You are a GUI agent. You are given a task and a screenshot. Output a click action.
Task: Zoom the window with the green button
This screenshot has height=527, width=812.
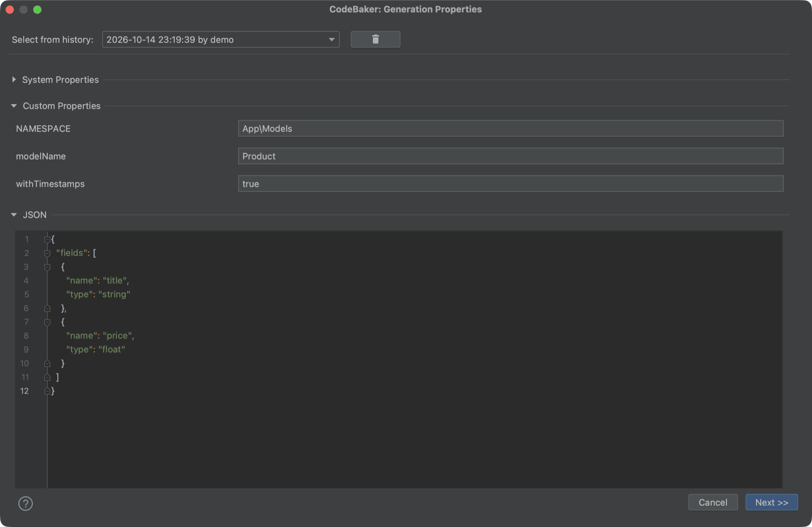coord(37,9)
